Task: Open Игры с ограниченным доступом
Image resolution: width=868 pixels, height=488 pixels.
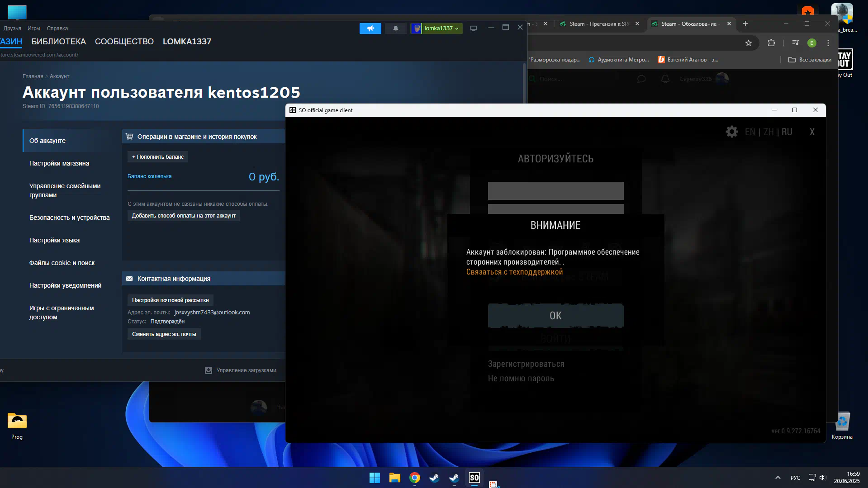Action: (x=62, y=313)
